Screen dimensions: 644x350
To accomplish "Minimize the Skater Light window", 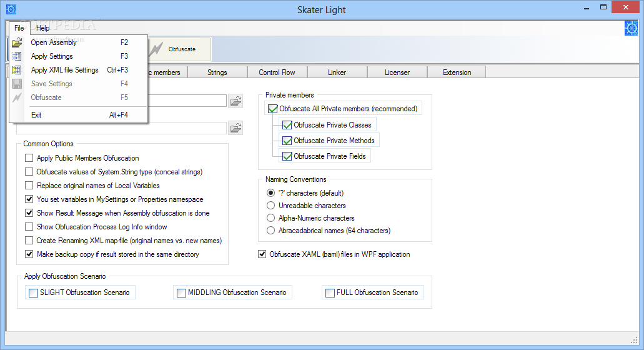I will point(587,7).
